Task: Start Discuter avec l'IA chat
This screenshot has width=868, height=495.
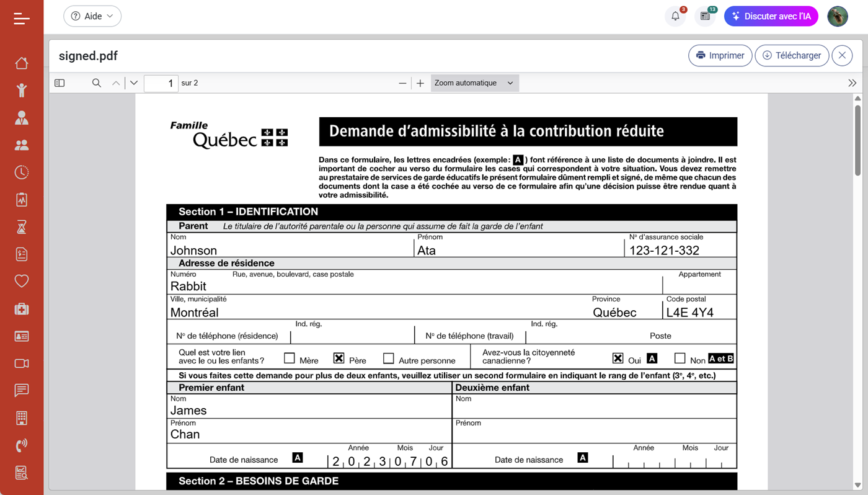Action: (771, 16)
